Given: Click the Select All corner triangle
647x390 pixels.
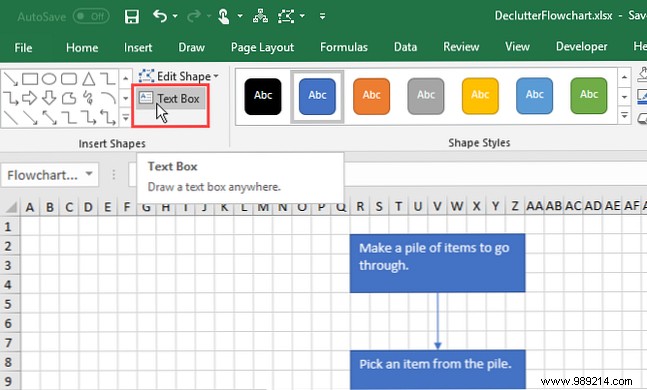Looking at the screenshot, I should pyautogui.click(x=12, y=207).
